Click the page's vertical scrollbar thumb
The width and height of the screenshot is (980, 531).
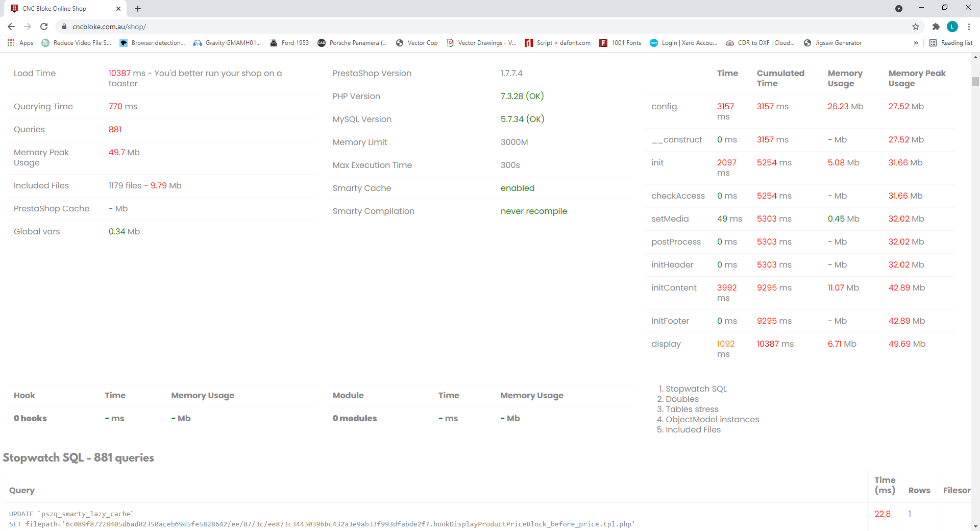(975, 81)
